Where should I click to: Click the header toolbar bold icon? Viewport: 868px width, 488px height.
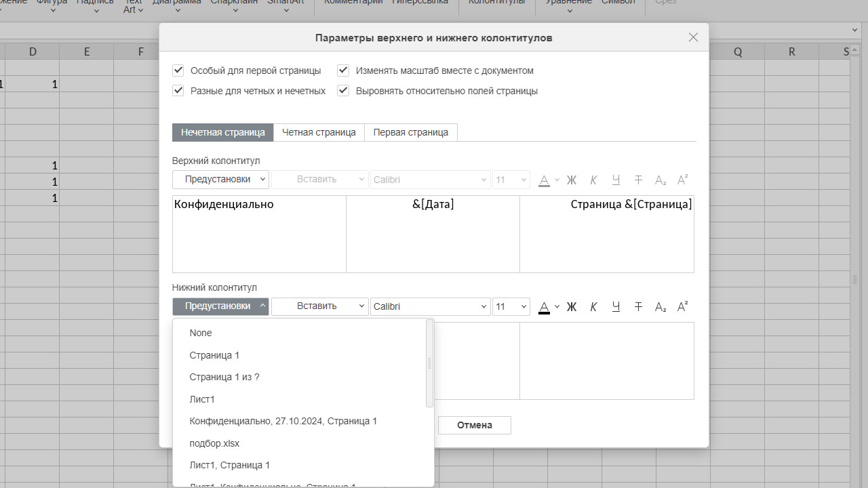[x=571, y=180]
